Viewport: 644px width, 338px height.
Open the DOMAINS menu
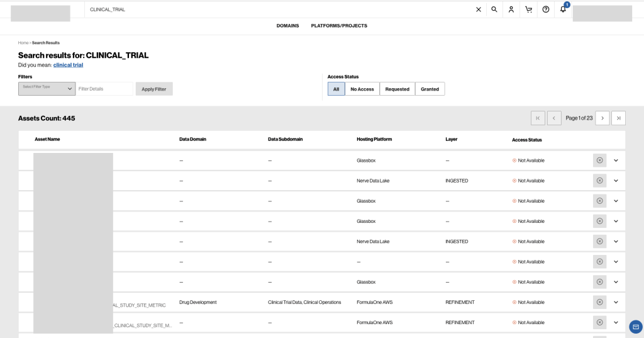287,26
